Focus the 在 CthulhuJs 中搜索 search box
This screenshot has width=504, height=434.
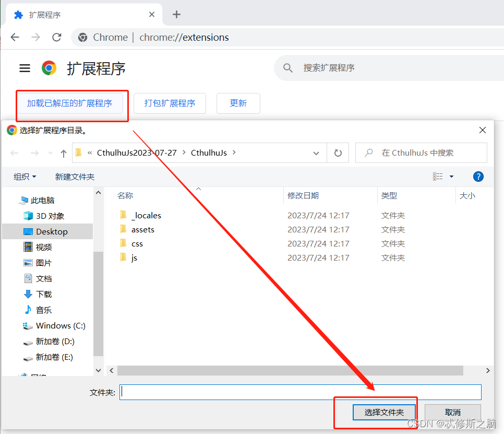pos(421,153)
